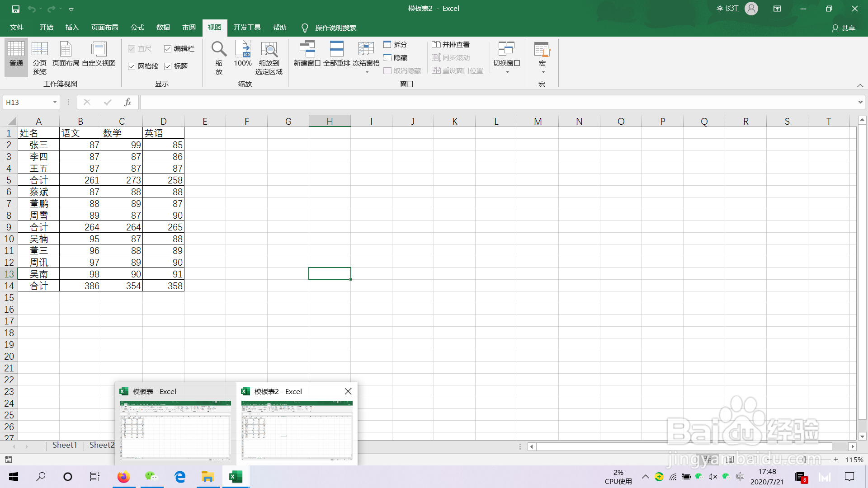Image resolution: width=868 pixels, height=488 pixels.
Task: Click Zoom to Selection icon
Action: pyautogui.click(x=269, y=49)
